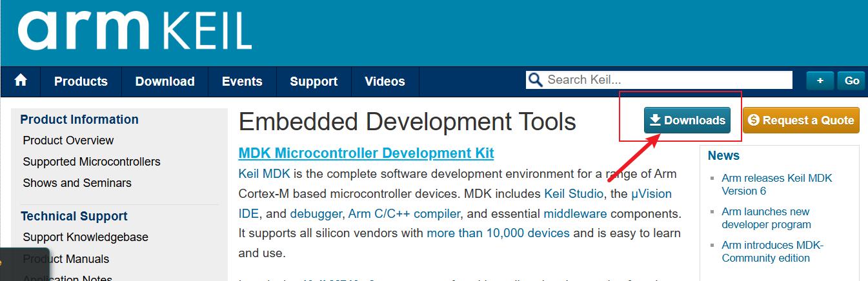The width and height of the screenshot is (868, 281).
Task: Open Supported Microcontrollers sidebar link
Action: [x=92, y=162]
